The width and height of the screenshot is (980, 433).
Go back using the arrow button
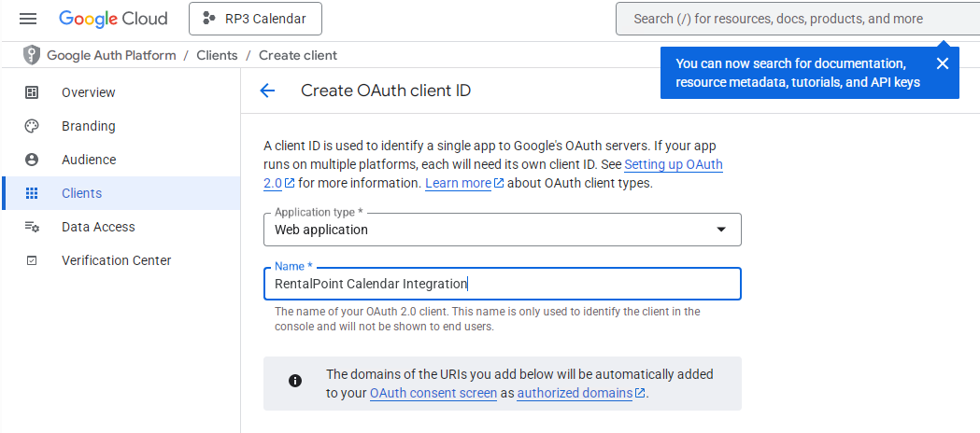267,91
